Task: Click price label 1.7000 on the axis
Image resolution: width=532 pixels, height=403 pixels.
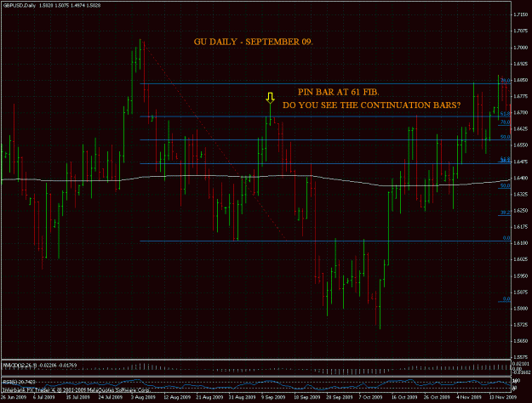Action: (520, 48)
